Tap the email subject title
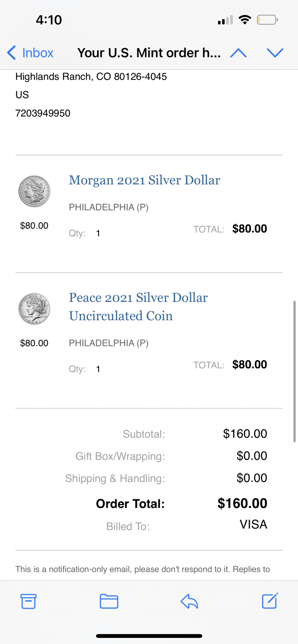This screenshot has width=298, height=644. click(149, 53)
